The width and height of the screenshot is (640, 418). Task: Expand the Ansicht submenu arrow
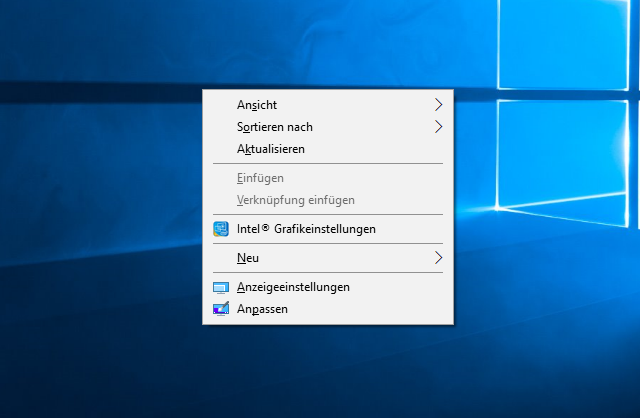pos(438,104)
